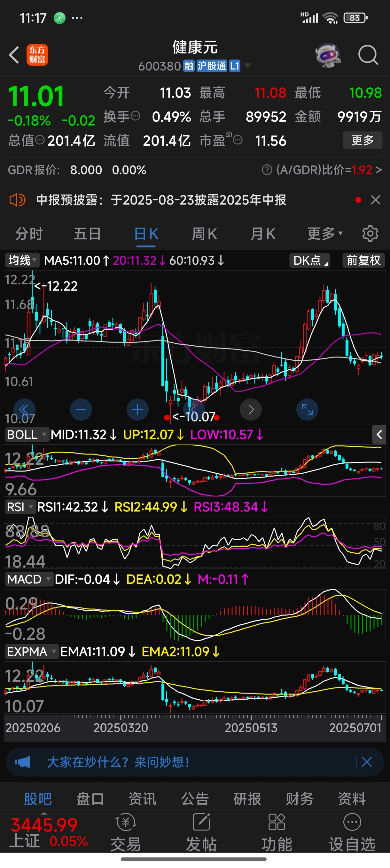The image size is (390, 868).
Task: Open the 资料 tab
Action: (352, 799)
